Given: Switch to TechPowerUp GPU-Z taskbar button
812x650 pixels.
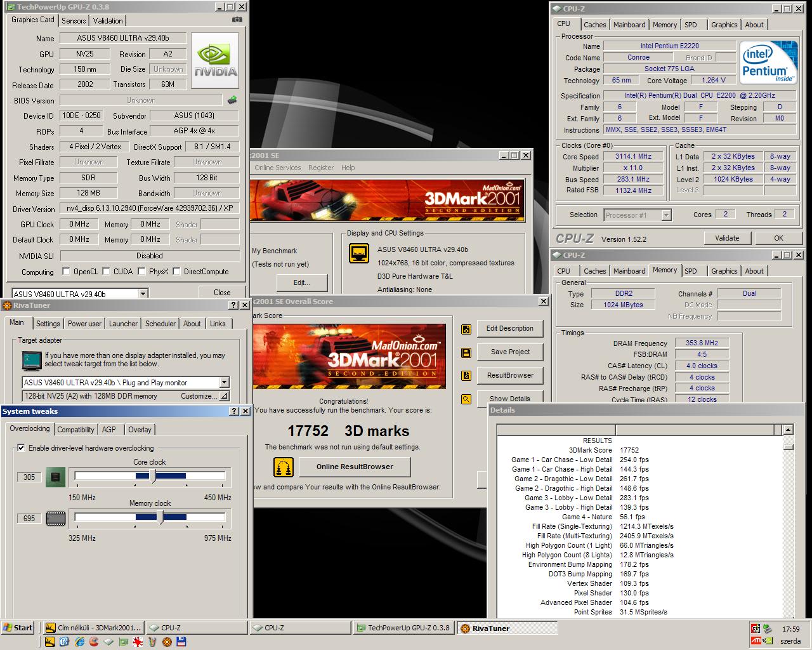Looking at the screenshot, I should 403,628.
